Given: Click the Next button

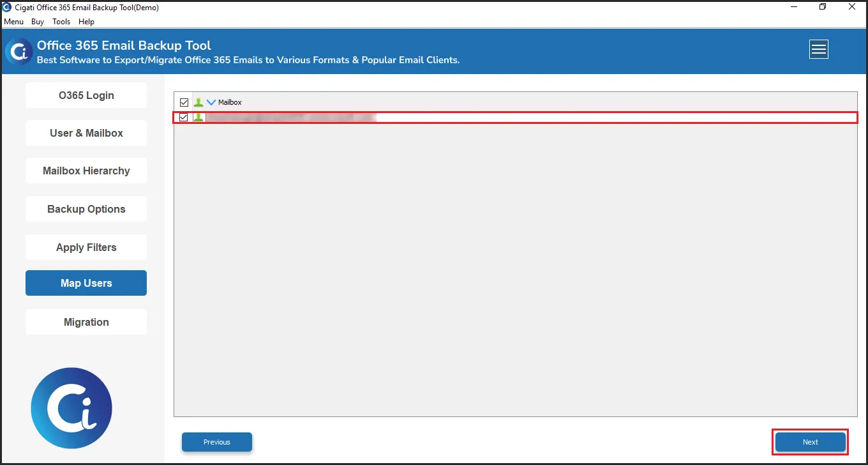Looking at the screenshot, I should (x=811, y=442).
